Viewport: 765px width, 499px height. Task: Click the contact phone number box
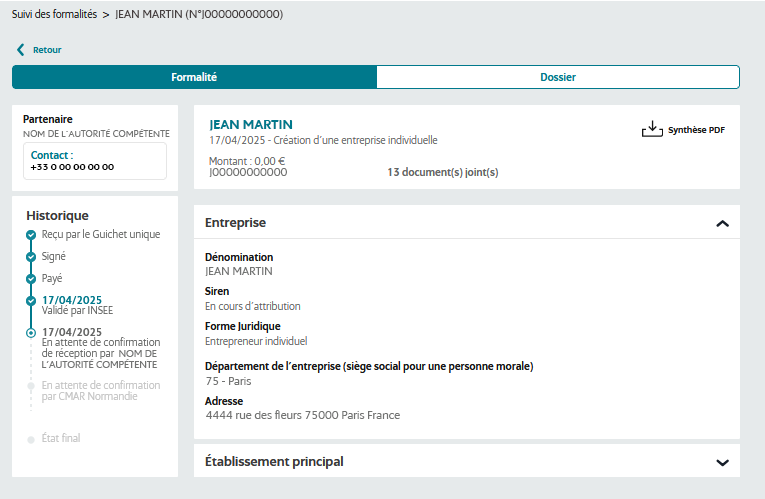pyautogui.click(x=94, y=161)
